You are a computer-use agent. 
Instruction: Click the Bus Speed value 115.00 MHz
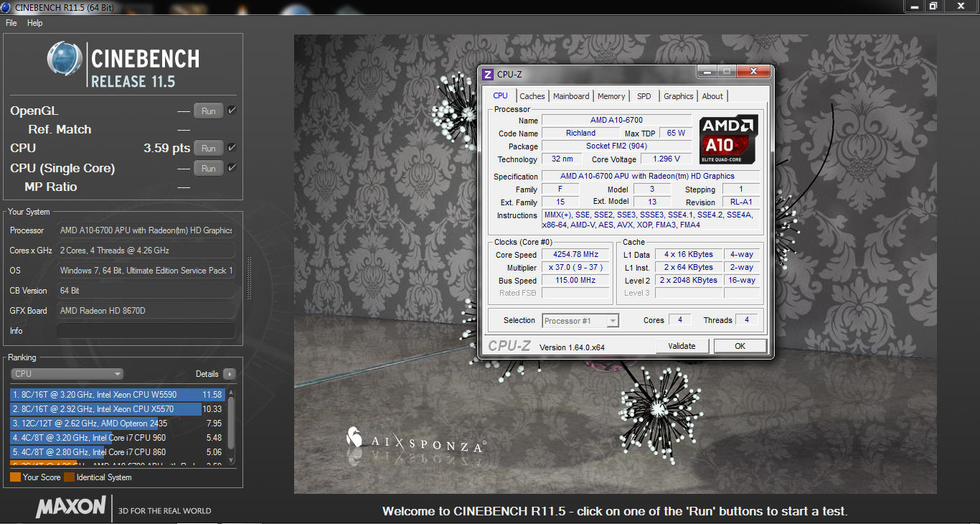click(575, 281)
